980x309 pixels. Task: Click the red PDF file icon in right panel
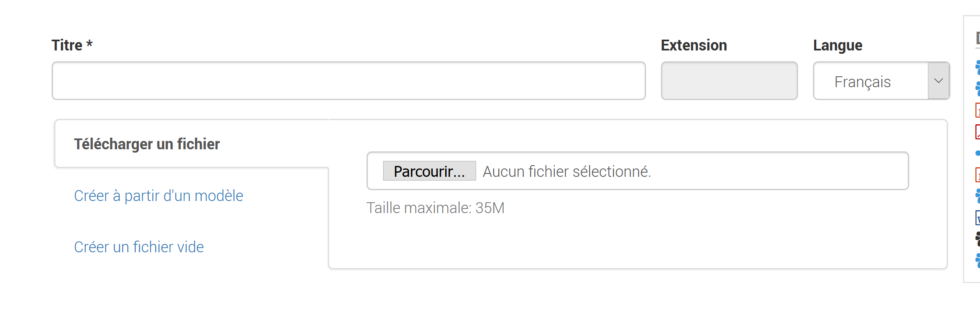pos(978,132)
